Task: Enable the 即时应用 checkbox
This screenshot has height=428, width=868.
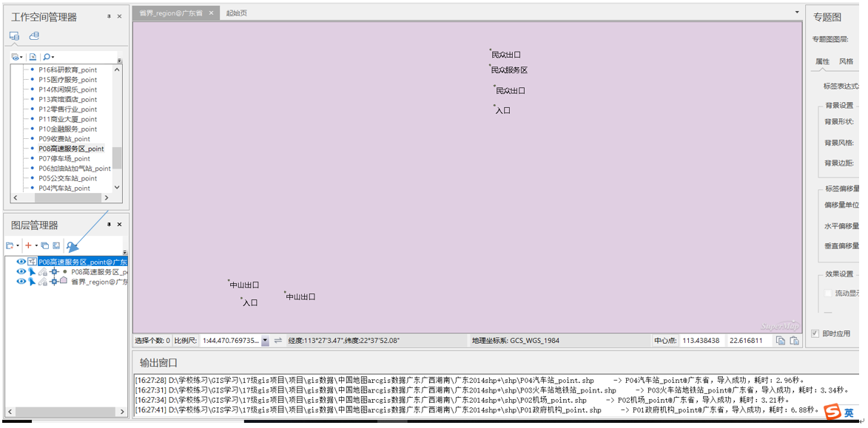Action: tap(815, 333)
